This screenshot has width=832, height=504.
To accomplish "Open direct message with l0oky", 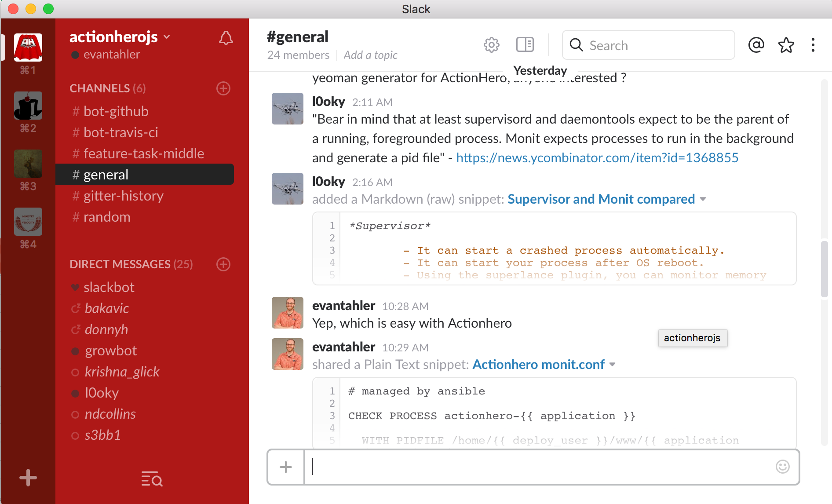I will [145, 393].
